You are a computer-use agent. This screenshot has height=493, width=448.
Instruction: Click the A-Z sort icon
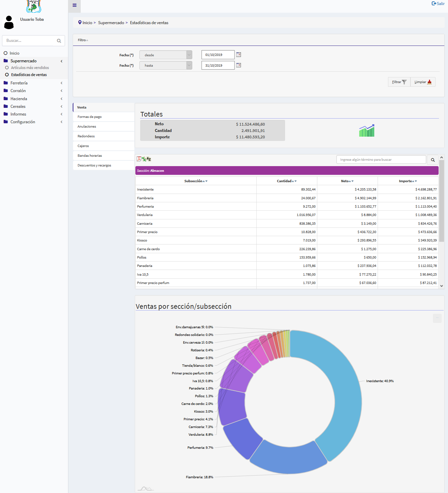(x=149, y=159)
